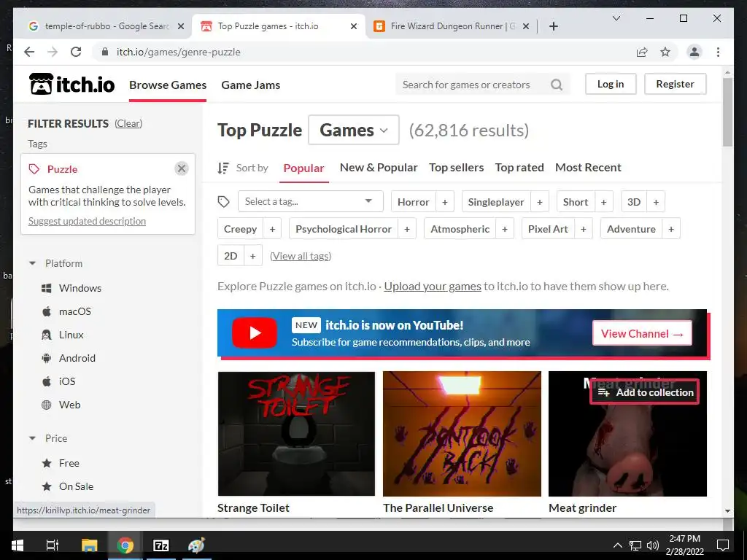
Task: Open Chrome share icon in address bar
Action: coord(642,52)
